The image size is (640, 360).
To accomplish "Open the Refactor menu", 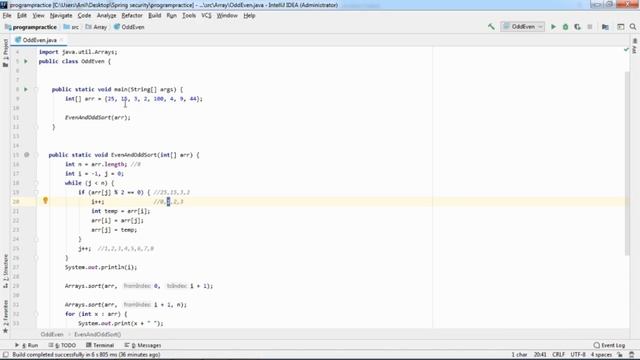I will click(x=132, y=16).
